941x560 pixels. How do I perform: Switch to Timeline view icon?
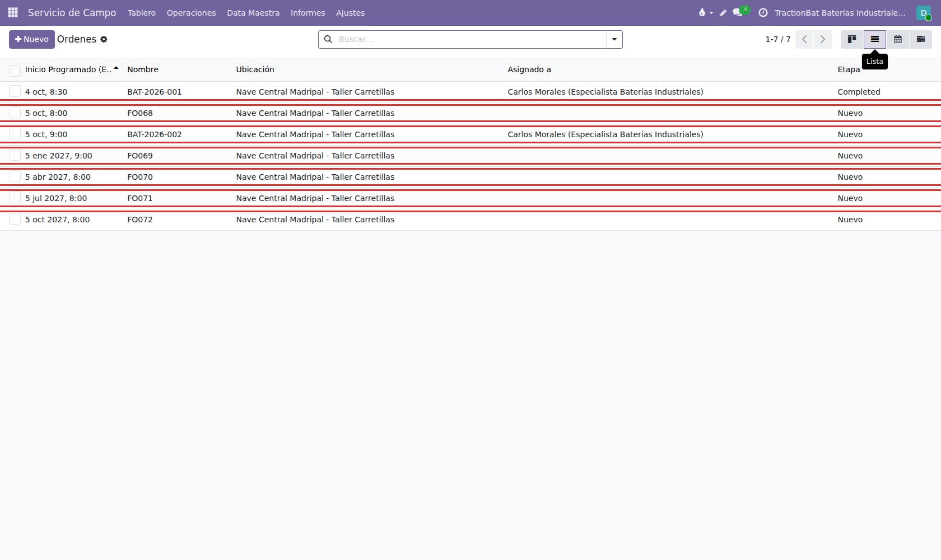click(921, 39)
